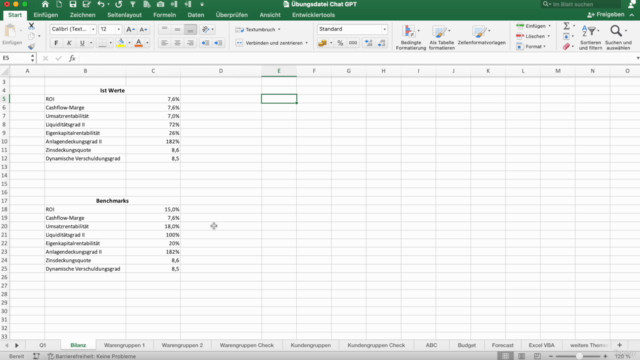Apply thousands separator (000) icon
This screenshot has width=640, height=360.
353,43
